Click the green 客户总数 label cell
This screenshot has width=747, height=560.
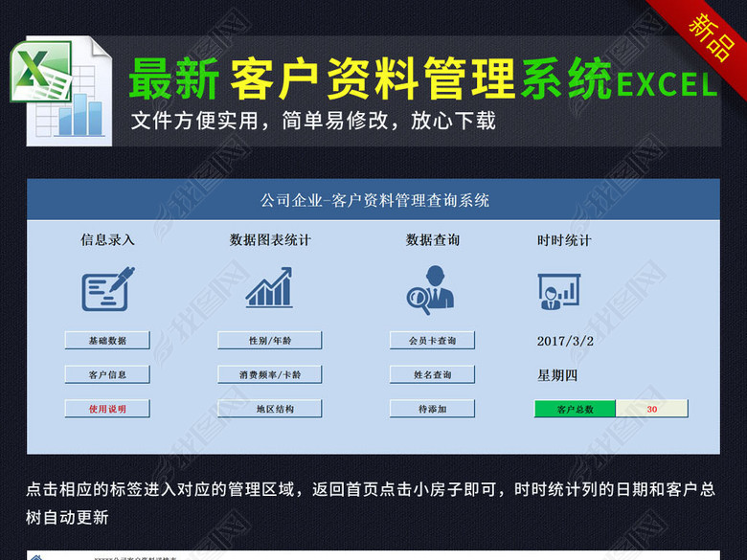coord(575,409)
